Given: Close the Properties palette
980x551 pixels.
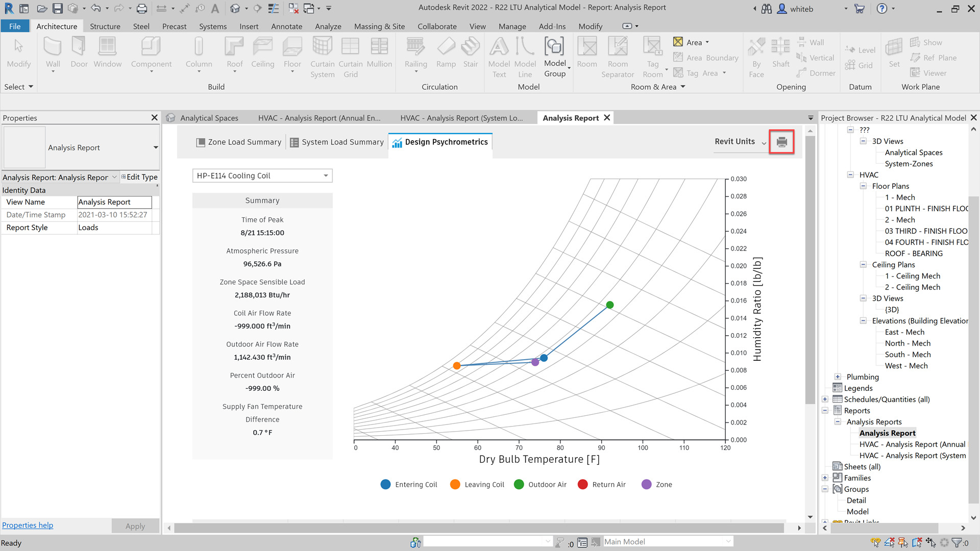Looking at the screenshot, I should pyautogui.click(x=154, y=118).
